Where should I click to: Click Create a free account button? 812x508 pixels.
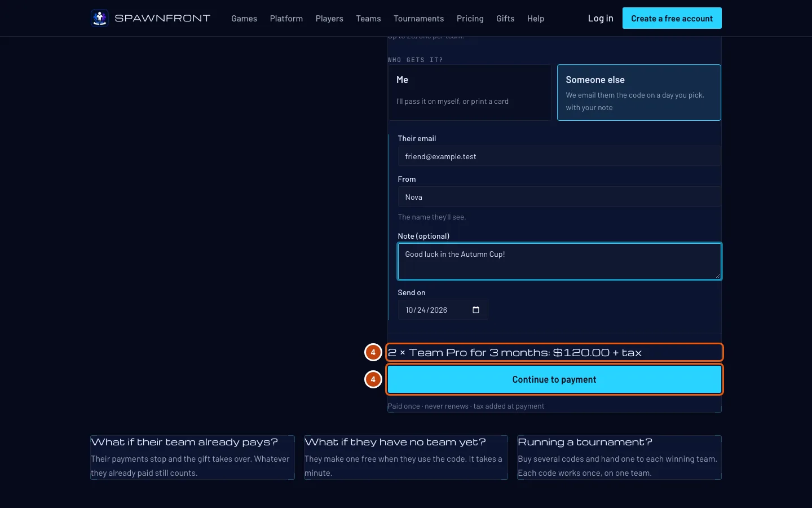(672, 18)
